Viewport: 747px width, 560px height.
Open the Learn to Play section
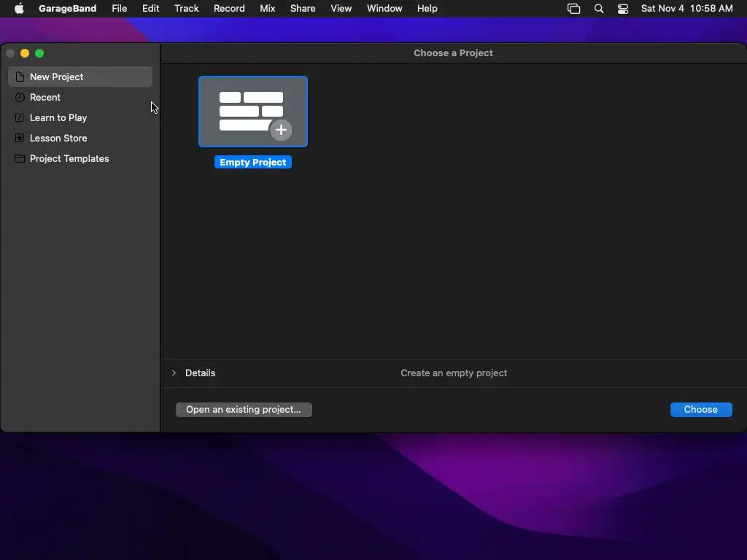[x=80, y=117]
